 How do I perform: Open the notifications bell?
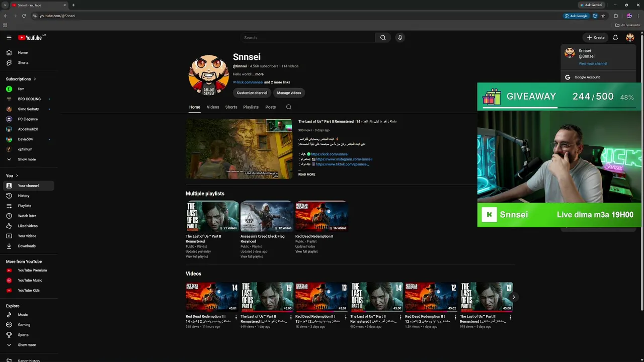coord(615,38)
